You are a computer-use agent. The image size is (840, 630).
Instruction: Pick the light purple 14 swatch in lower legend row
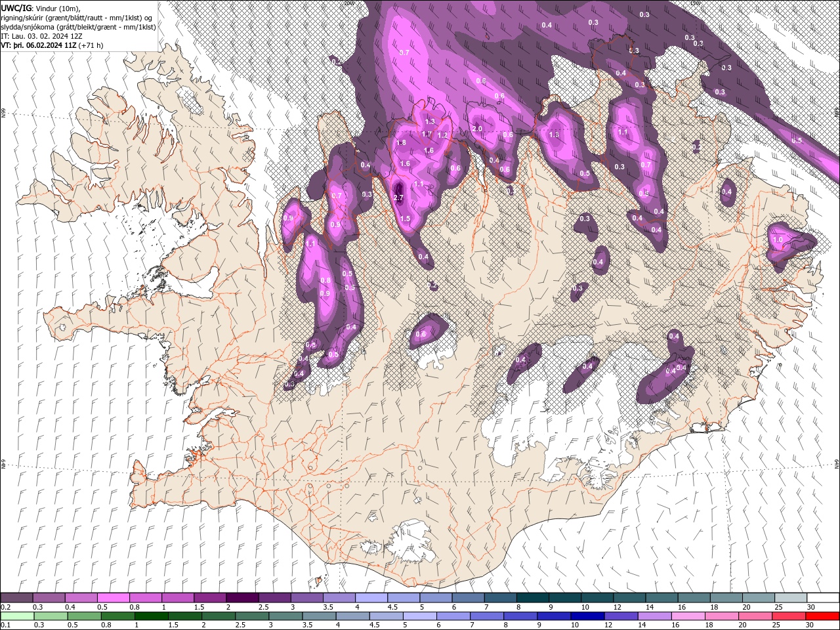(x=654, y=616)
